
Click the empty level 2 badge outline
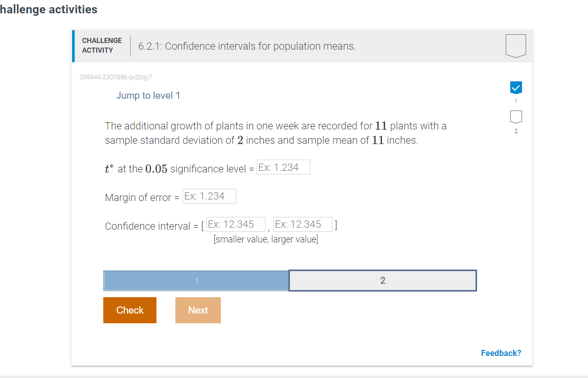click(x=515, y=117)
